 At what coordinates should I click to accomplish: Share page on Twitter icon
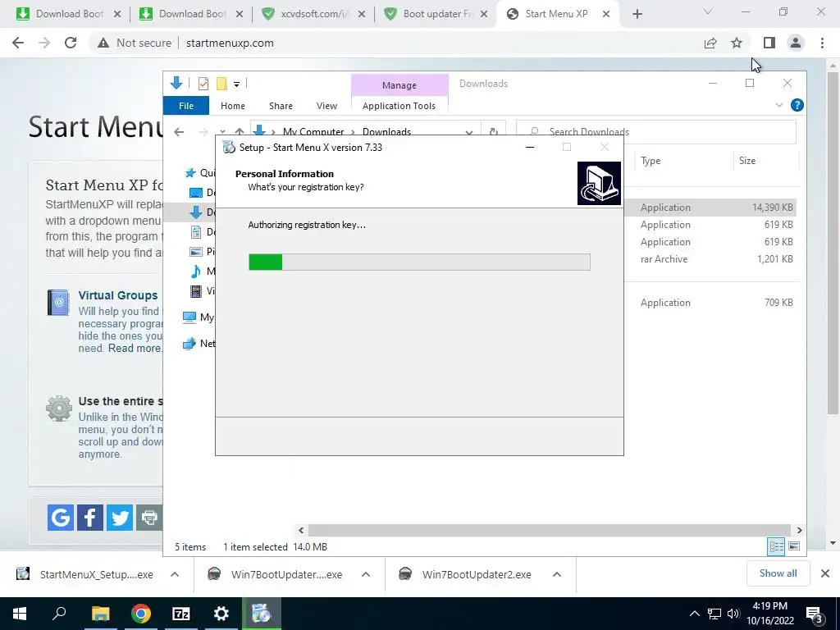[120, 518]
